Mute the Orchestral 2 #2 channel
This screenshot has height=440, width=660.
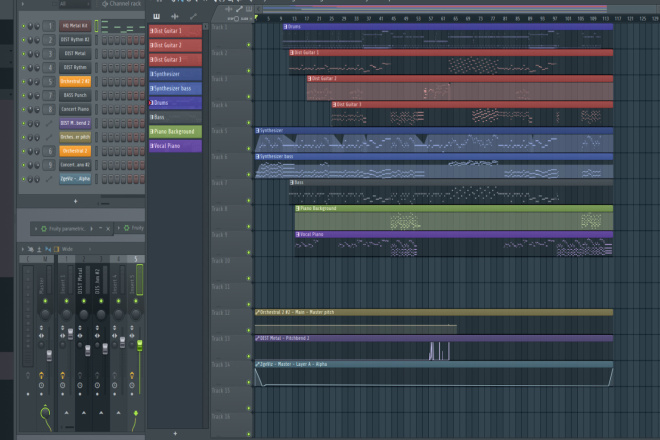click(x=24, y=82)
